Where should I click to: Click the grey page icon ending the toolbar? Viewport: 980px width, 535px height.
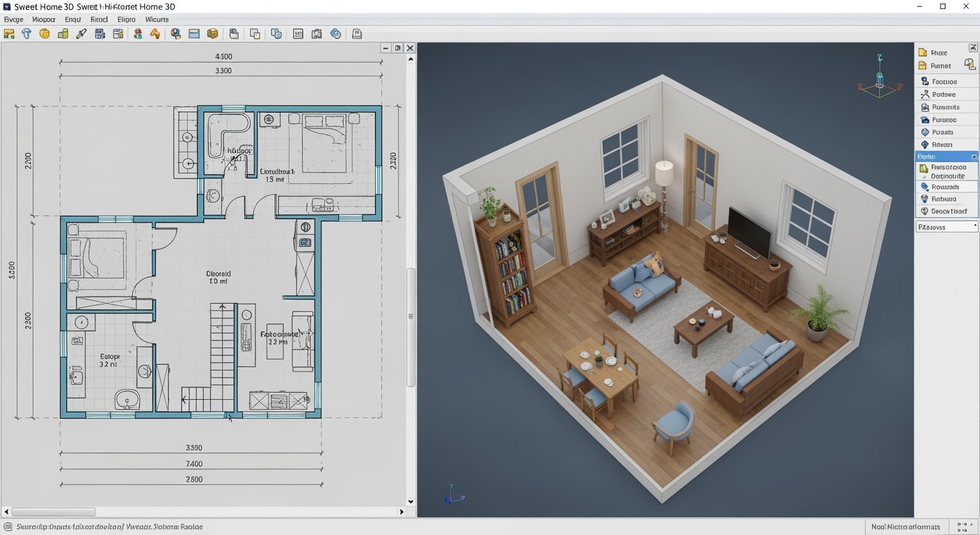357,33
